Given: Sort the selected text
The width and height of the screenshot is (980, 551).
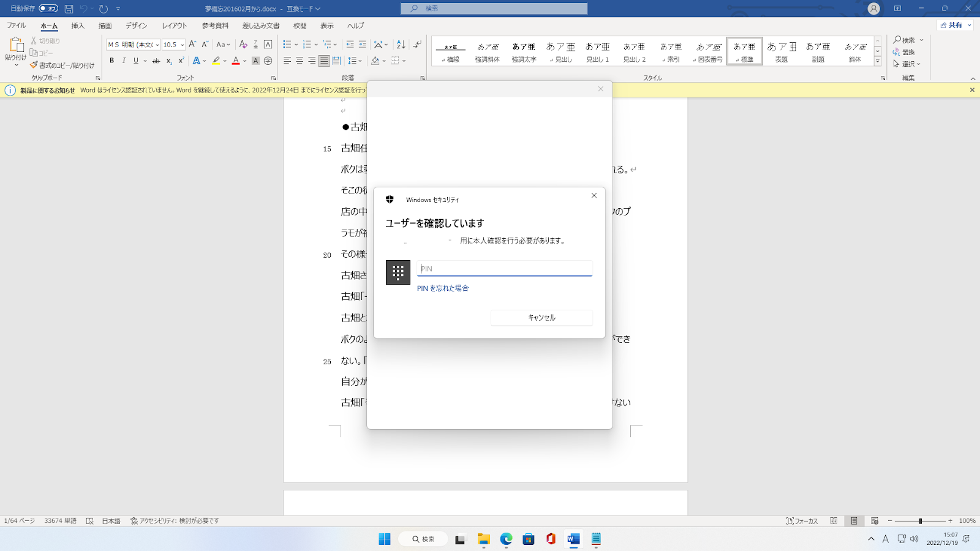Looking at the screenshot, I should [x=401, y=44].
